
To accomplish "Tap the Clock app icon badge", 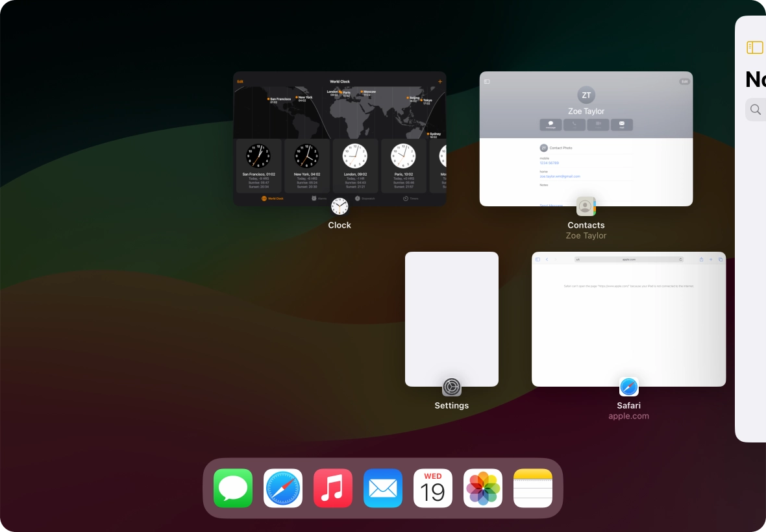I will 340,206.
